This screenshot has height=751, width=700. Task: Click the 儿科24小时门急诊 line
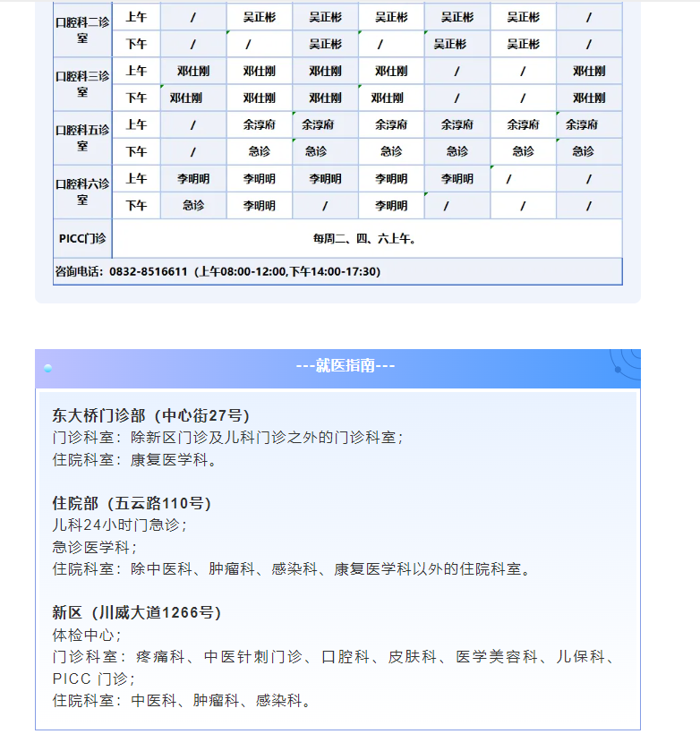(x=120, y=525)
